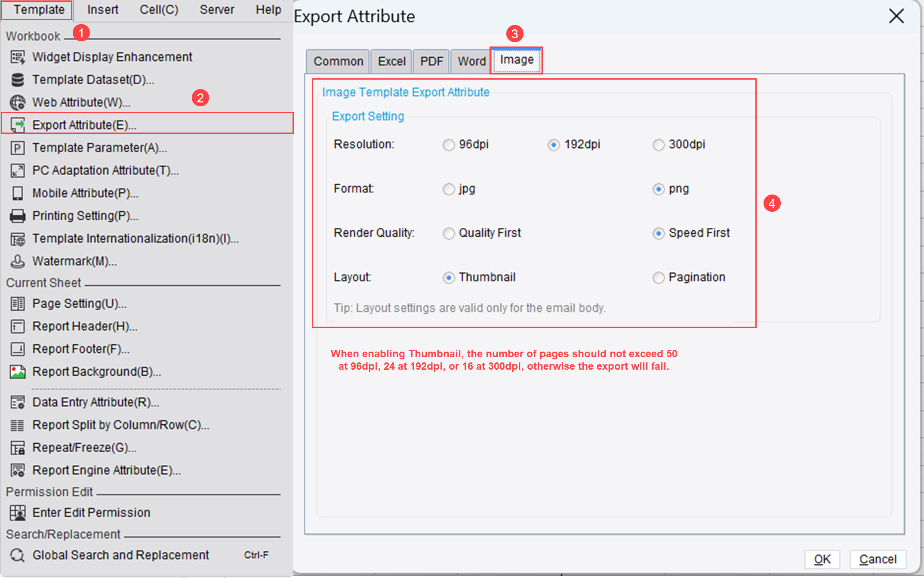Viewport: 924px width, 578px height.
Task: Open Mobile Attribute using the phone icon
Action: [x=17, y=193]
